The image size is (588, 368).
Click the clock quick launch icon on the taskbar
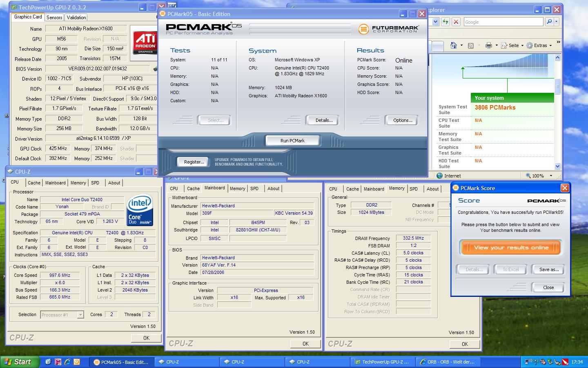[x=76, y=362]
